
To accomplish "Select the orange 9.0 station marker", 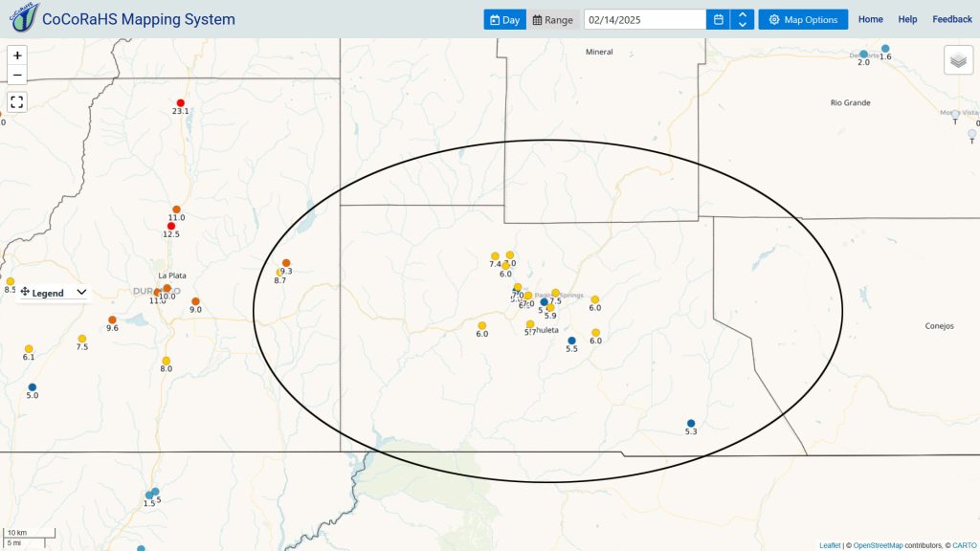I will click(195, 301).
